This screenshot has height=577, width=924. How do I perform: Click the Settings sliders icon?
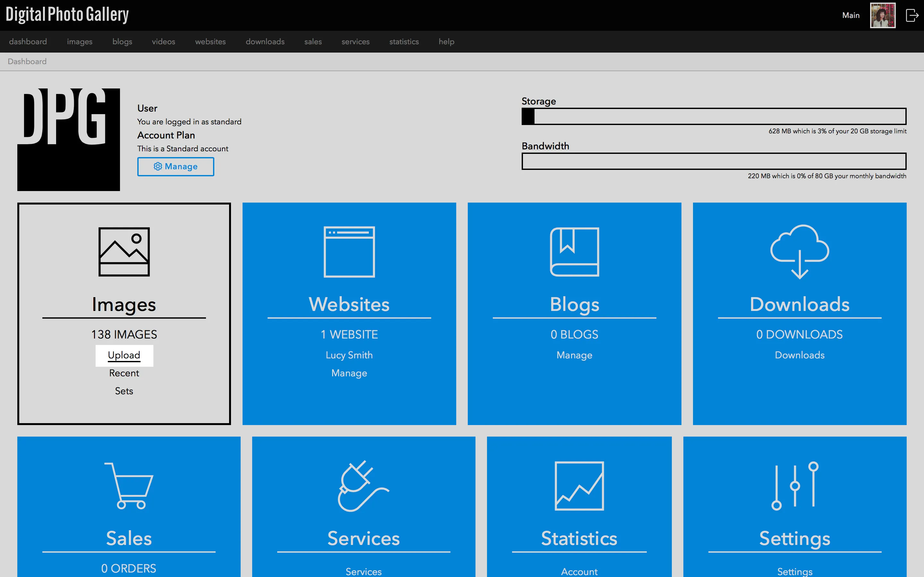tap(795, 485)
